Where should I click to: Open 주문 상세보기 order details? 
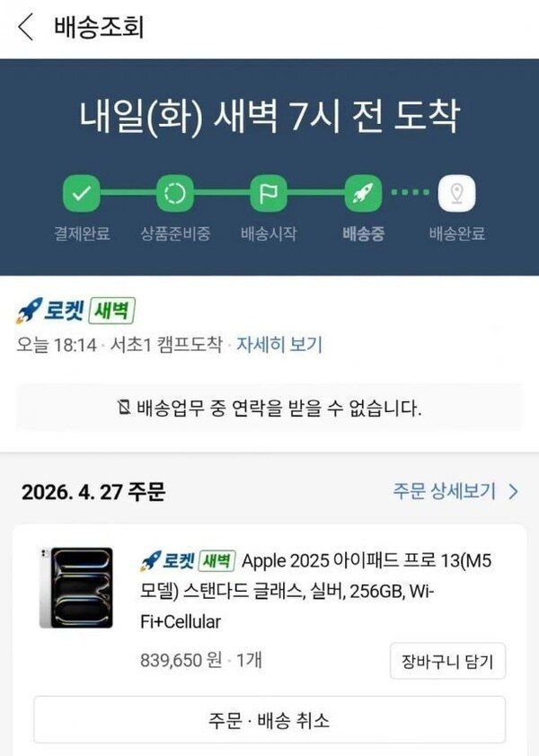[445, 491]
